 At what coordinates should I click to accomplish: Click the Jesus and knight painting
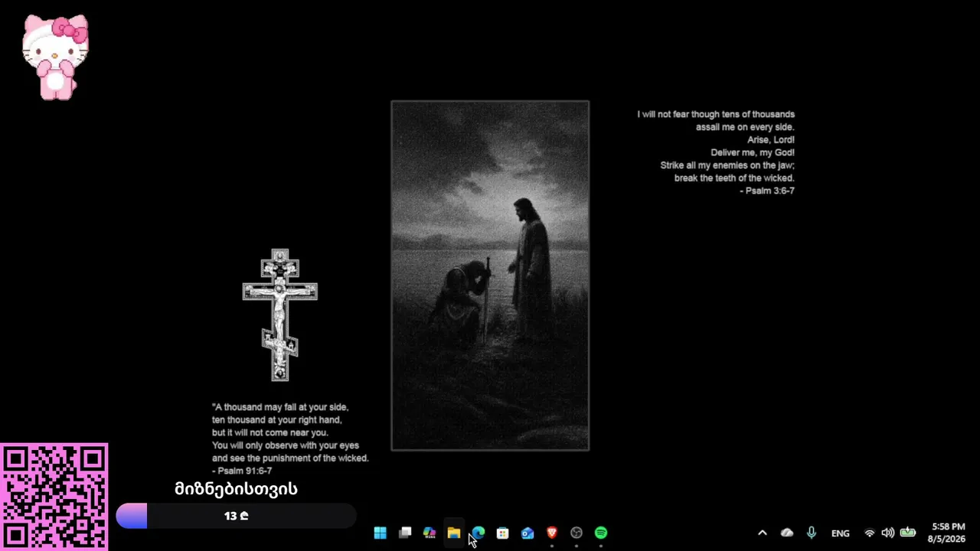pos(490,275)
